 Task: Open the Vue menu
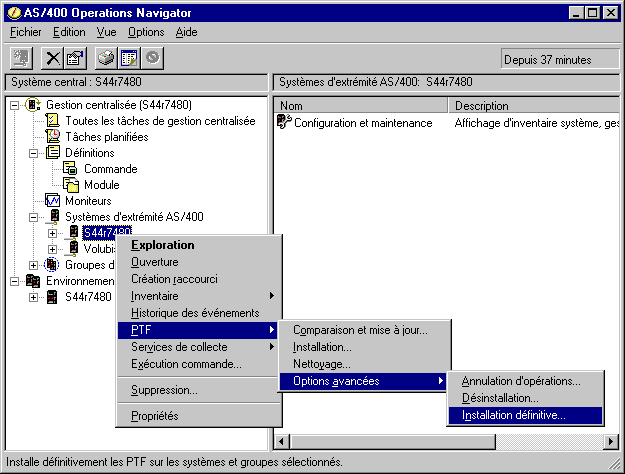(x=106, y=32)
